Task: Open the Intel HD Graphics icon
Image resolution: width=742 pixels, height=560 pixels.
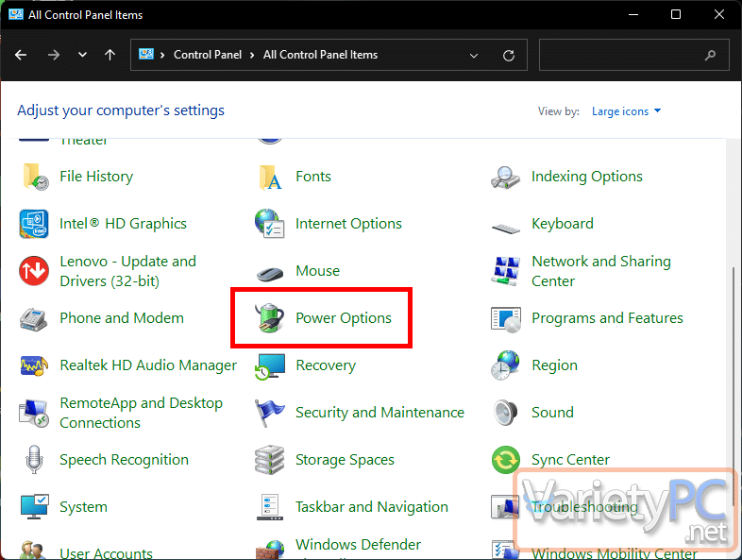Action: tap(34, 224)
